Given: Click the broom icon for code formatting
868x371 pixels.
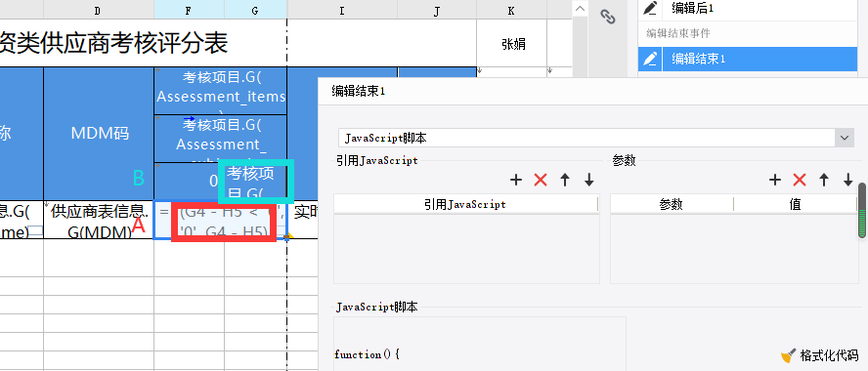Looking at the screenshot, I should tap(788, 355).
